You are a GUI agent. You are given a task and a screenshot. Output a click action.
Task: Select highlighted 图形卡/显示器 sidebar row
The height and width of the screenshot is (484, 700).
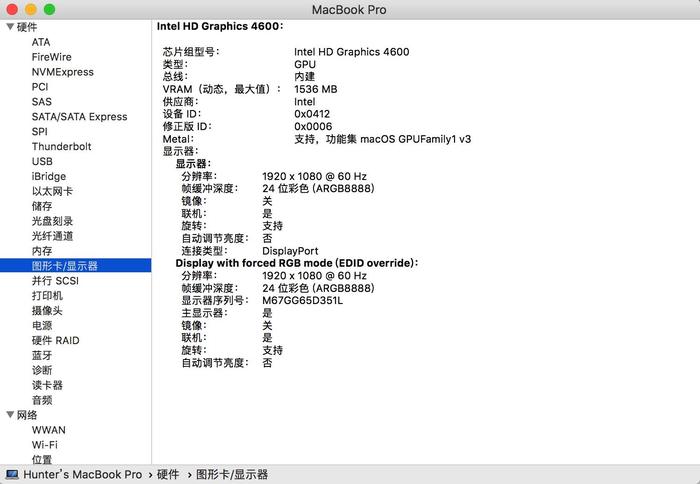[x=75, y=266]
